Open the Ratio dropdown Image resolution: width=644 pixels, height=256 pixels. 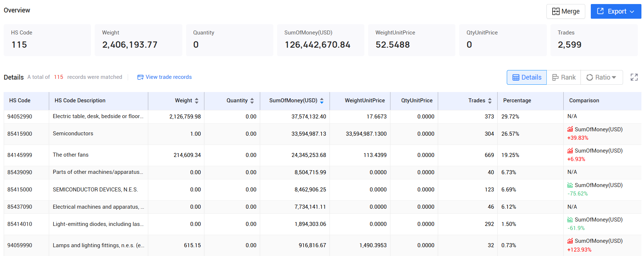[602, 77]
